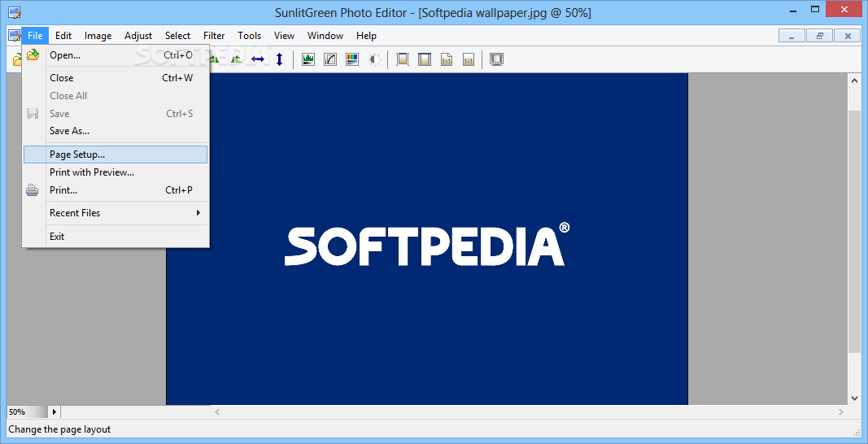Screen dimensions: 868x444
Task: Click the printer icon next to Print
Action: coord(32,190)
